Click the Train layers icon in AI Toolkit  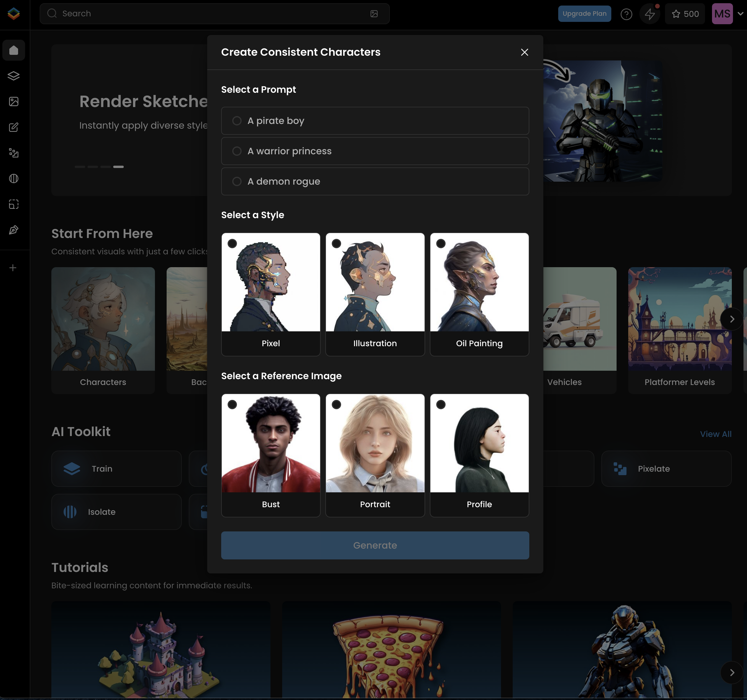click(71, 469)
